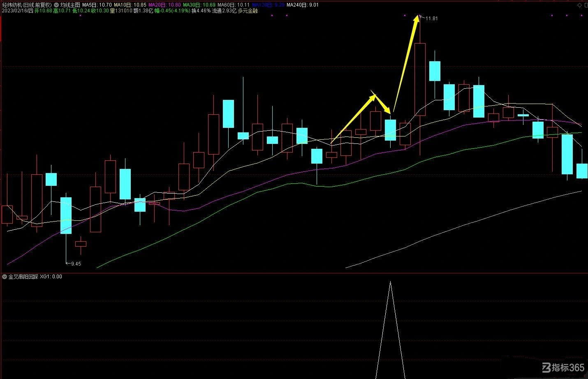
Task: Click the close price 收10.30
Action: [x=100, y=11]
